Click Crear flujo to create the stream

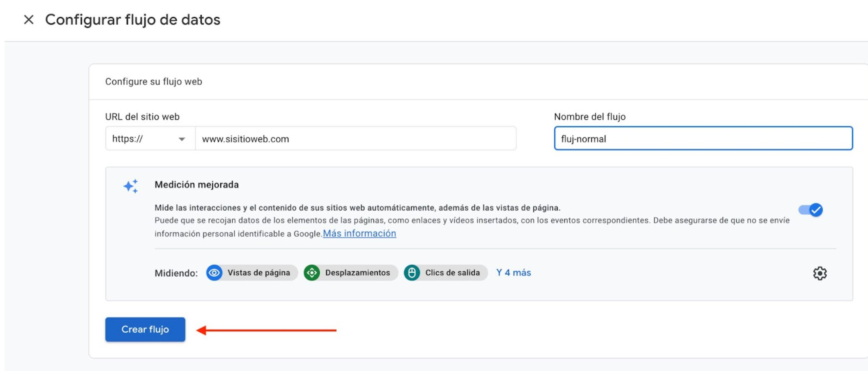[x=145, y=329]
